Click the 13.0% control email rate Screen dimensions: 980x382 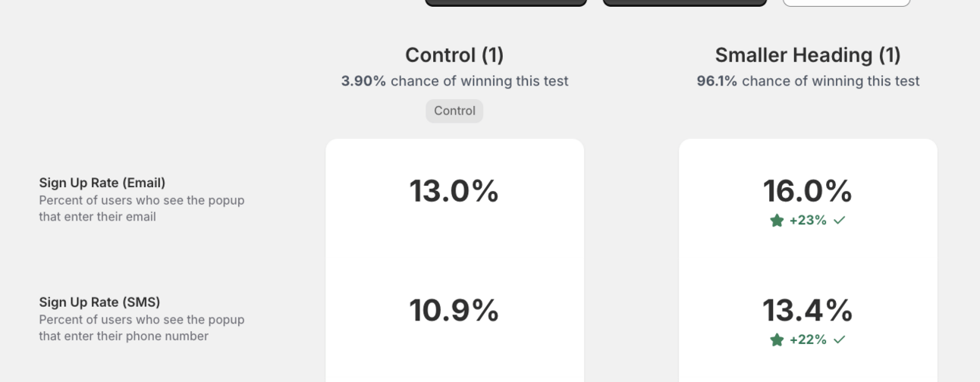454,191
